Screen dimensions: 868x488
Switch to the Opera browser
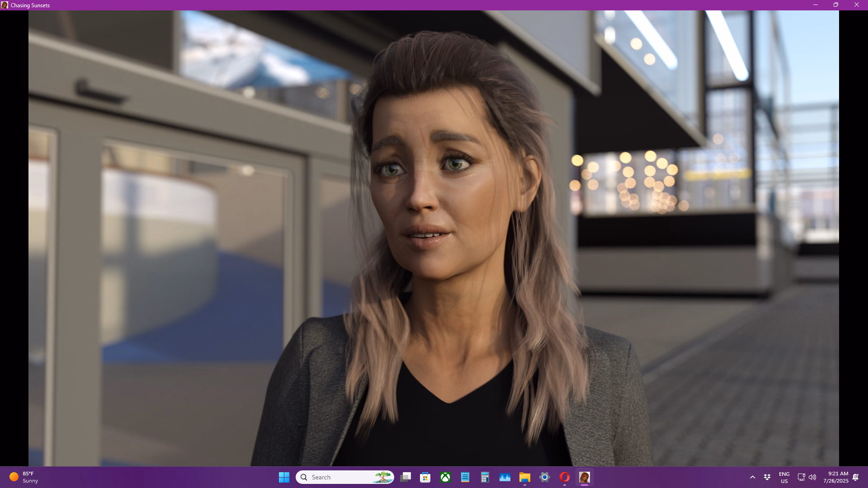click(x=565, y=477)
